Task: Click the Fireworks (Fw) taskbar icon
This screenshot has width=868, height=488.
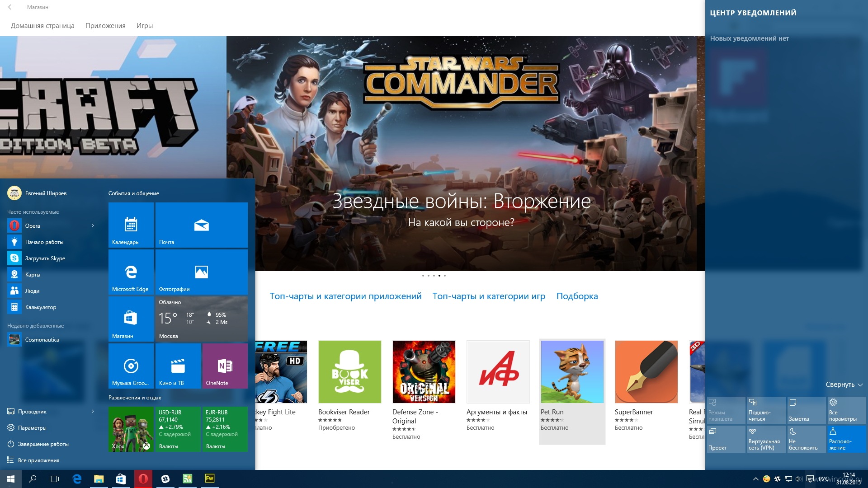Action: pyautogui.click(x=209, y=479)
